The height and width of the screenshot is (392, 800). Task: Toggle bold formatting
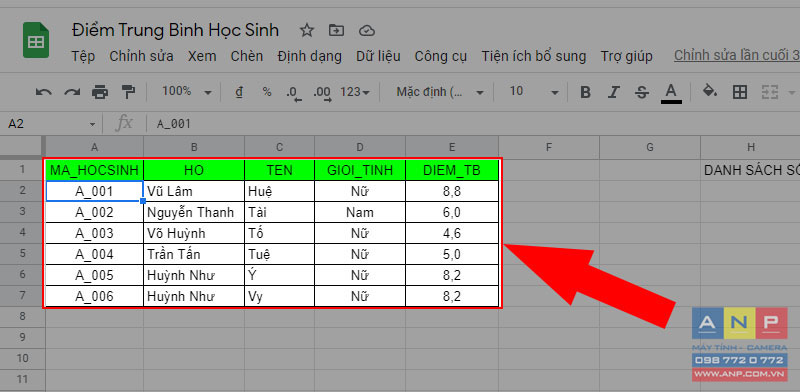586,92
